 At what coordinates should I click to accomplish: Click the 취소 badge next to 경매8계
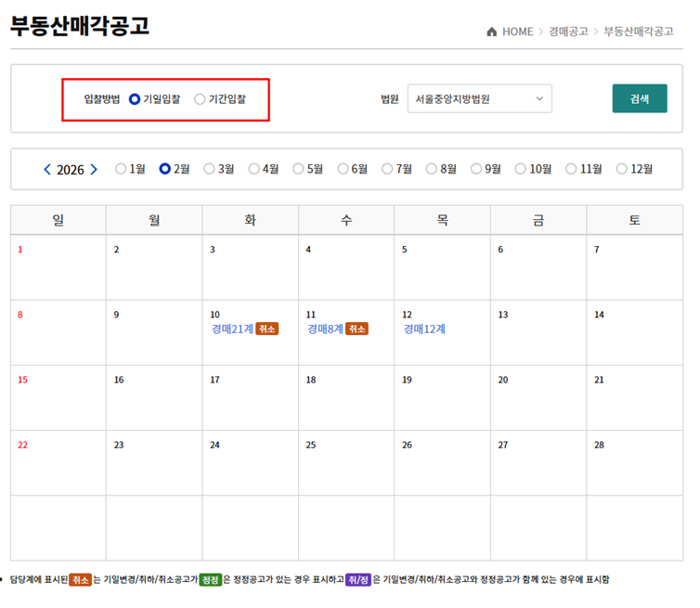tap(357, 329)
